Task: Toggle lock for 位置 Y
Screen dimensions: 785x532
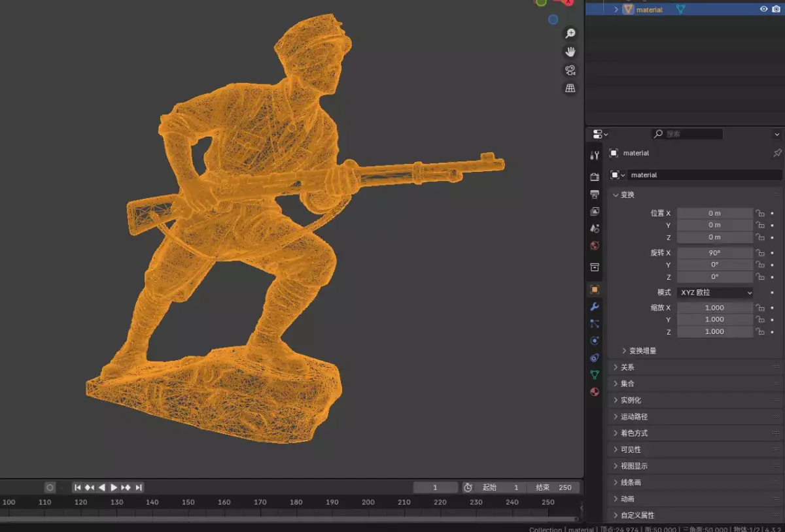Action: pyautogui.click(x=760, y=225)
